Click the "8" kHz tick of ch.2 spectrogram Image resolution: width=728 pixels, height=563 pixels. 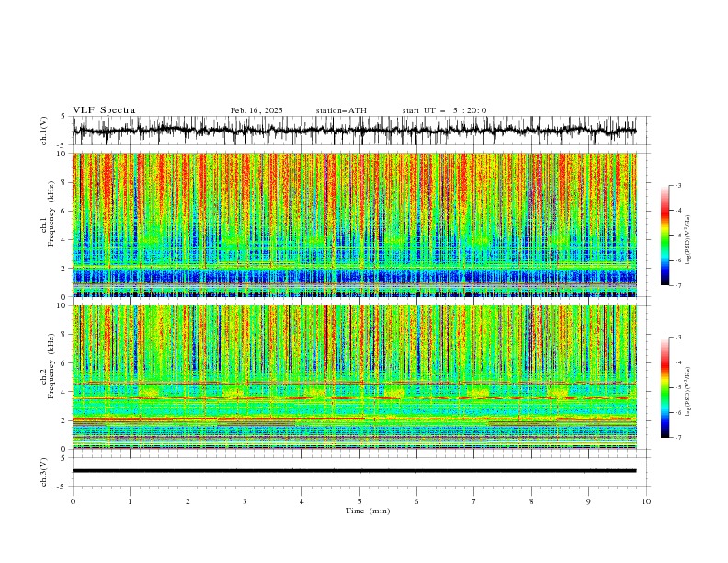65,335
